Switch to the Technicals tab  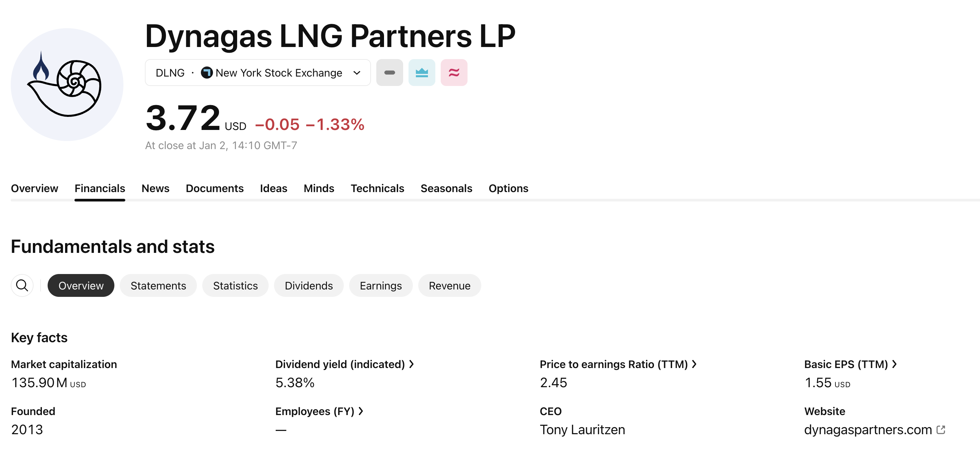click(x=377, y=188)
